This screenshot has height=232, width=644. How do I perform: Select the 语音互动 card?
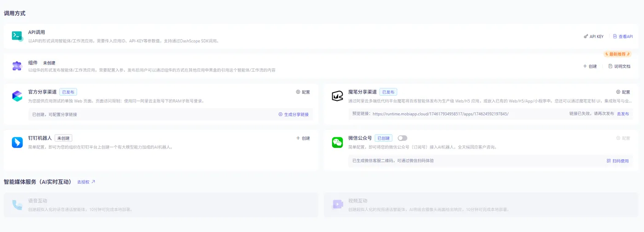[x=161, y=205]
